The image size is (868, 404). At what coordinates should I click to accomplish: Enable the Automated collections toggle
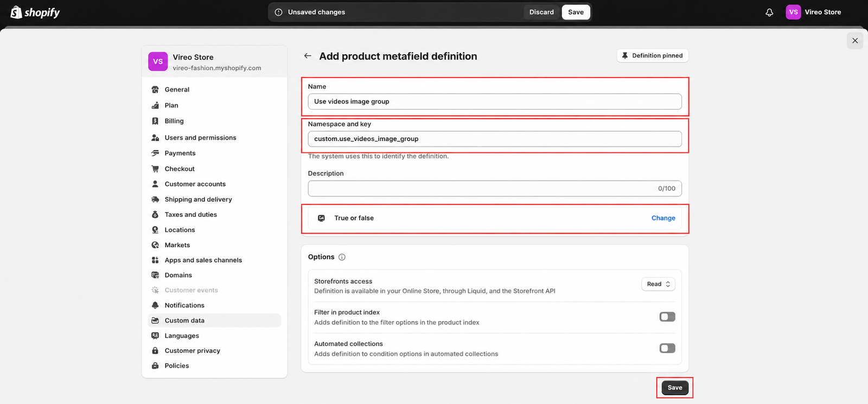pyautogui.click(x=667, y=348)
